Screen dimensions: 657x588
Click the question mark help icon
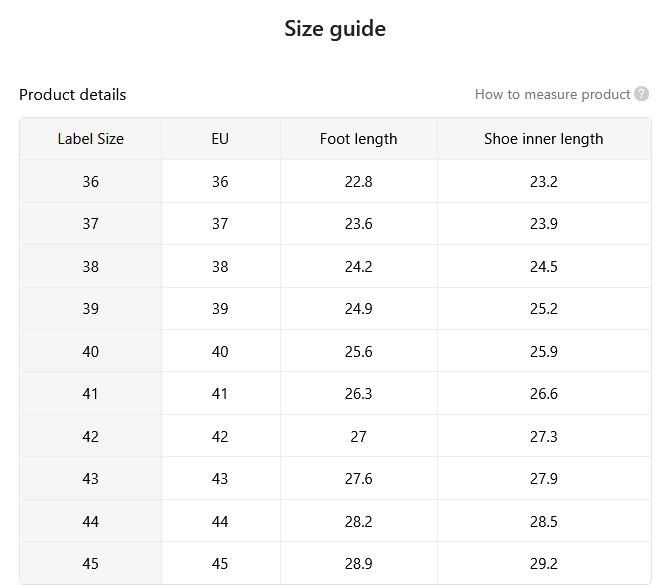[x=641, y=94]
